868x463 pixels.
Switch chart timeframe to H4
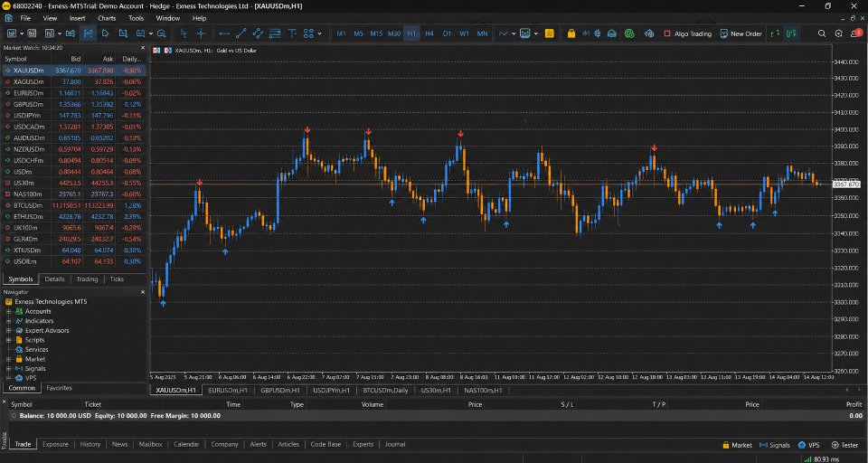coord(429,33)
